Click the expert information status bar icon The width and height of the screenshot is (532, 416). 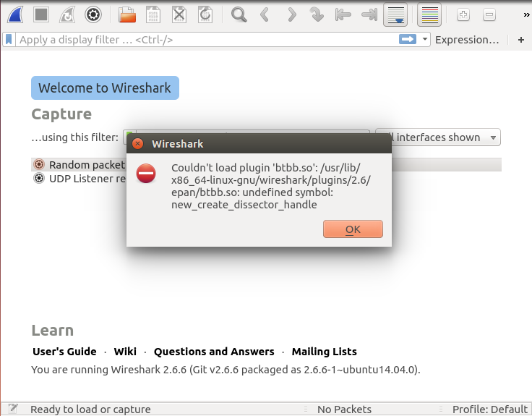pyautogui.click(x=13, y=409)
